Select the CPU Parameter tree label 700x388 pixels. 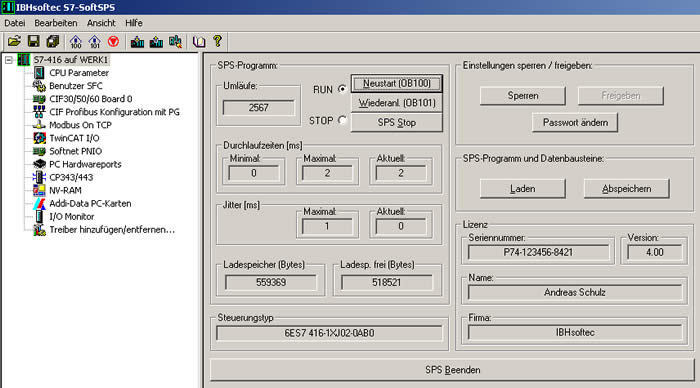tap(79, 72)
